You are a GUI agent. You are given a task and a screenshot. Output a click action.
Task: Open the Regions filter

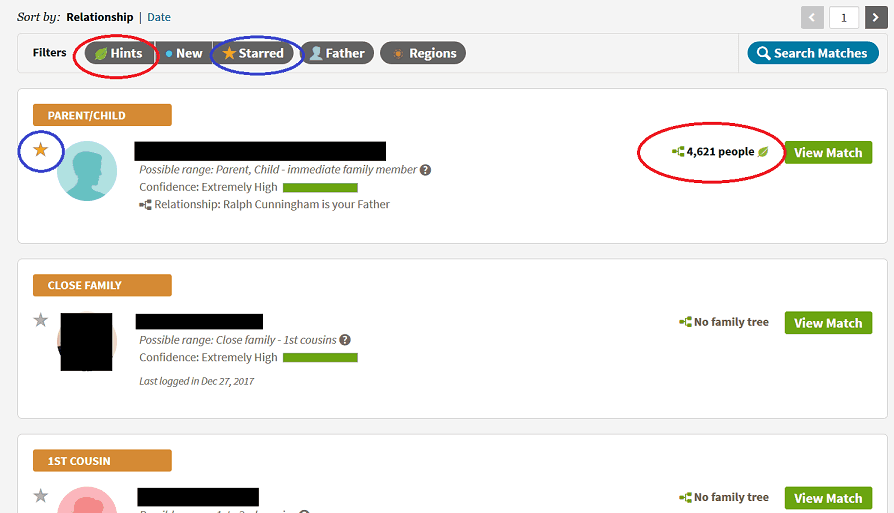tap(423, 53)
